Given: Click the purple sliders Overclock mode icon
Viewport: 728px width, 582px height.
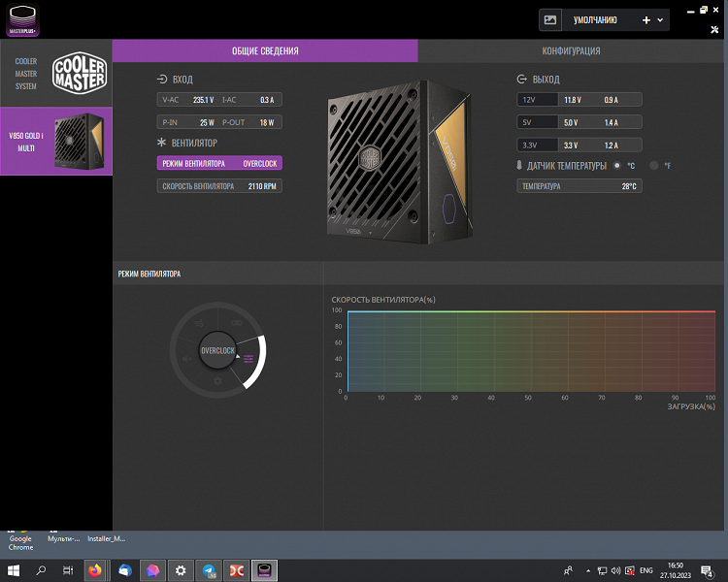Looking at the screenshot, I should [x=248, y=358].
